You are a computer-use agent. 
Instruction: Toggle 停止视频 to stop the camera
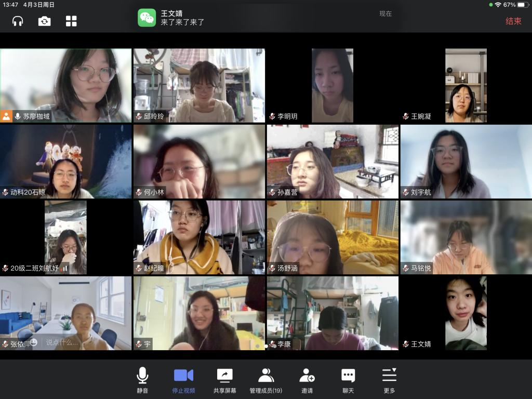click(183, 380)
